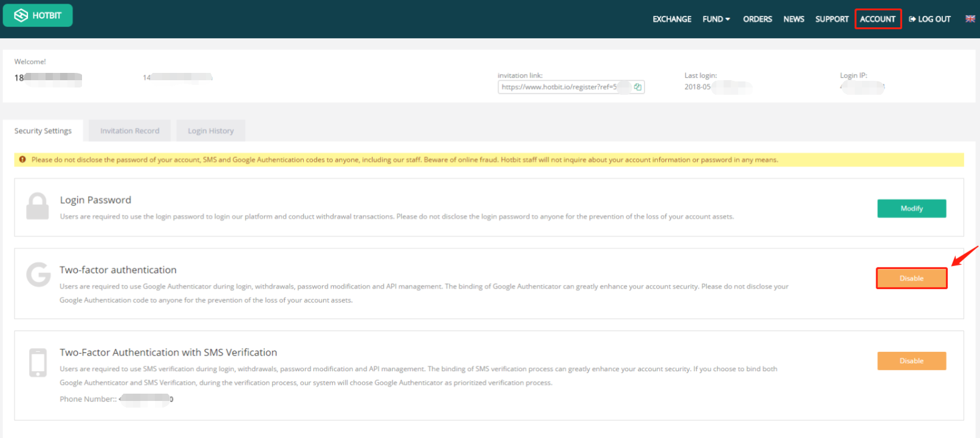This screenshot has width=980, height=438.
Task: Click the Google G authentication icon
Action: point(38,275)
